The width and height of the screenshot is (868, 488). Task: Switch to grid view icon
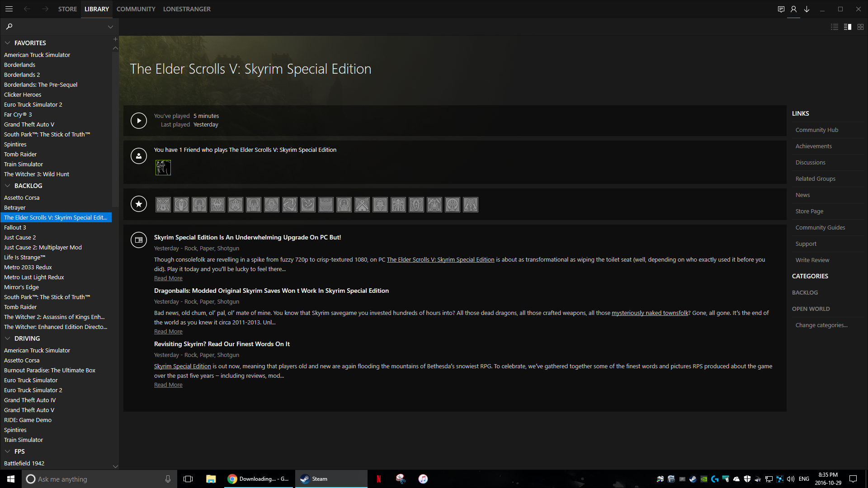[861, 27]
